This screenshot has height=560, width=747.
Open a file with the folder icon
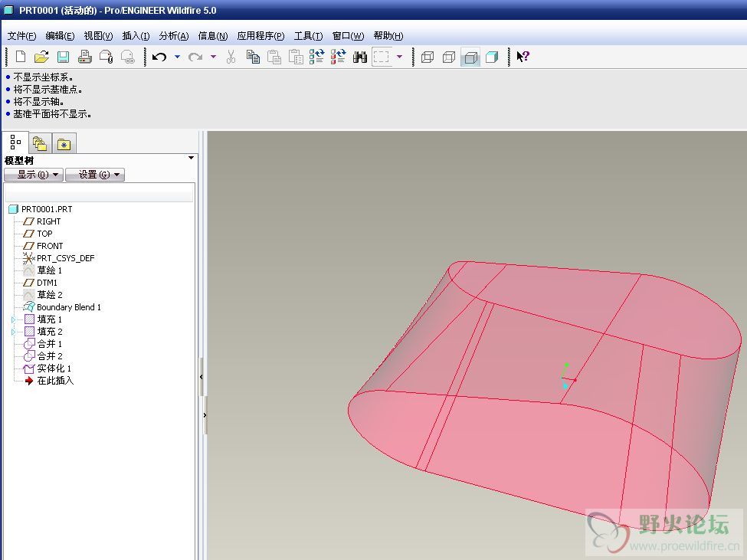[41, 57]
